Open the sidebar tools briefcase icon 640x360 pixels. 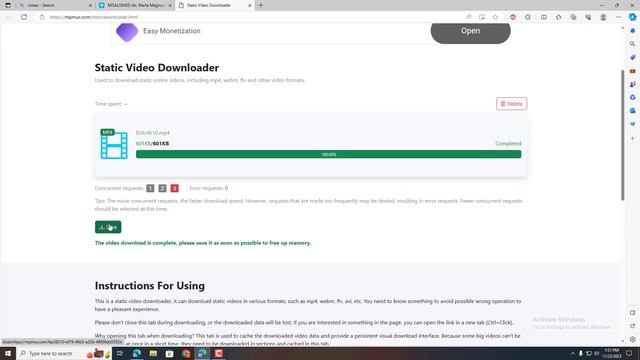[632, 71]
